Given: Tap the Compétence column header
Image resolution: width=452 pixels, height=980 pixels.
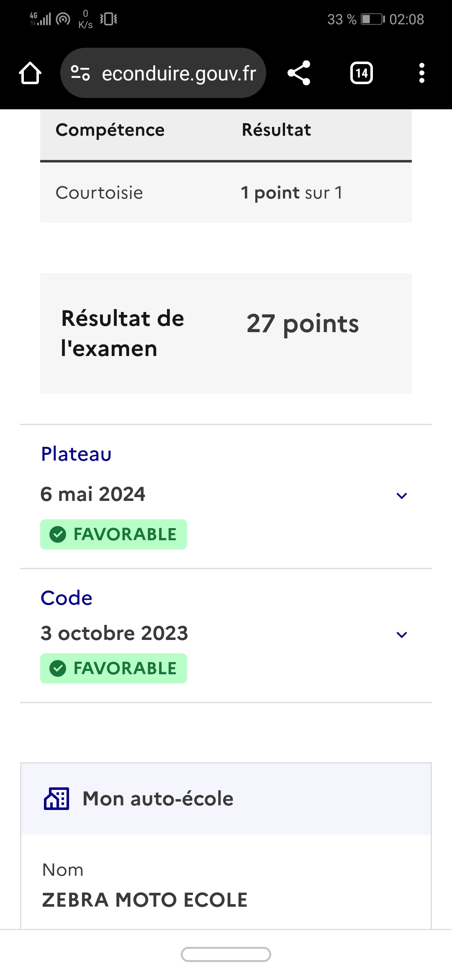Looking at the screenshot, I should (x=110, y=130).
